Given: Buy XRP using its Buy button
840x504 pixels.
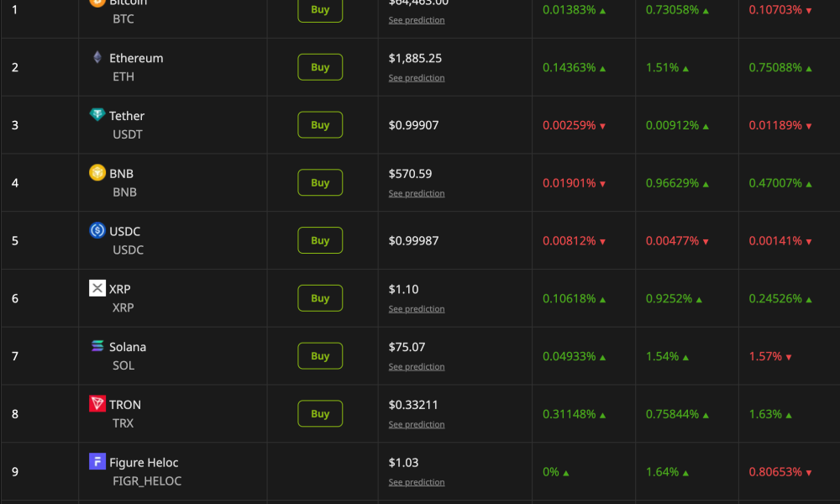Looking at the screenshot, I should coord(320,298).
